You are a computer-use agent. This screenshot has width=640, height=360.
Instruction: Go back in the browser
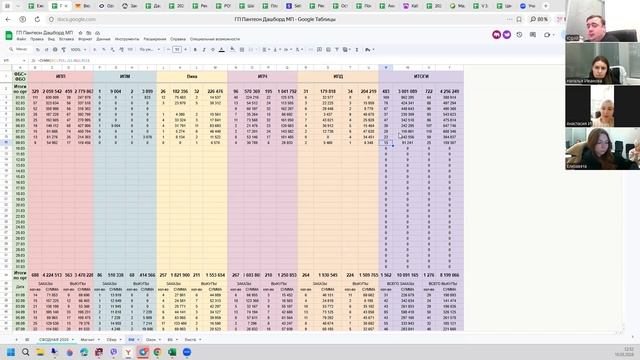coord(8,19)
